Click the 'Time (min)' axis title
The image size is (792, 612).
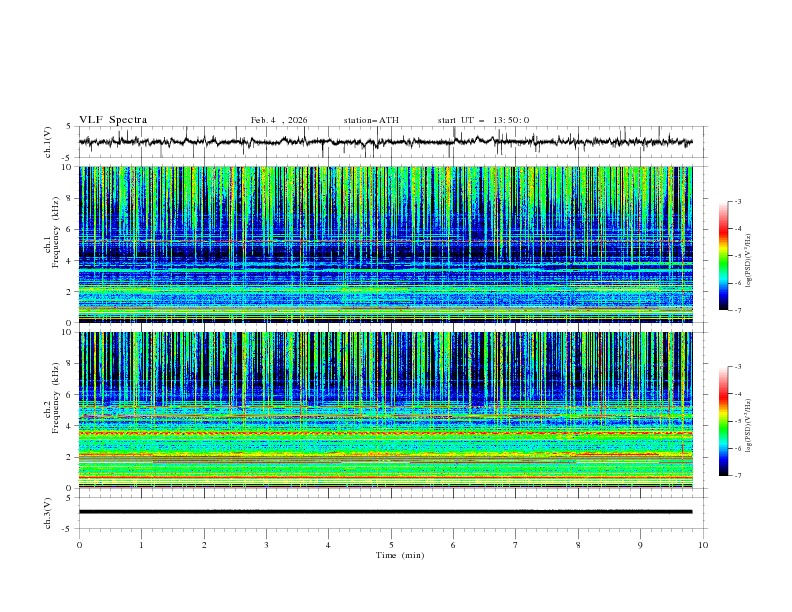click(x=400, y=555)
